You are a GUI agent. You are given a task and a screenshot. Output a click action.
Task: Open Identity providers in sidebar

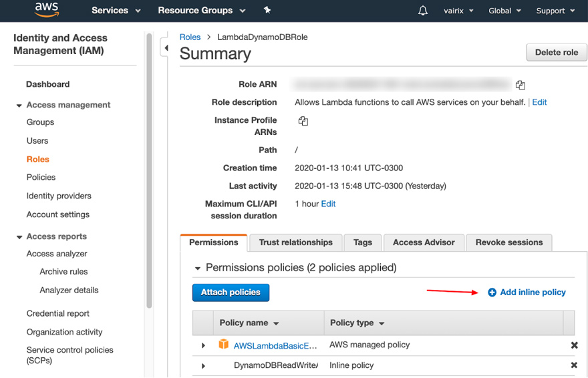[59, 196]
